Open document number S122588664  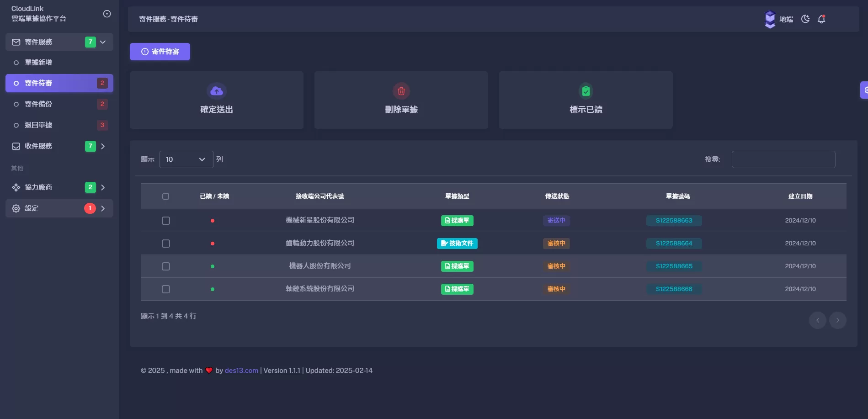[674, 244]
